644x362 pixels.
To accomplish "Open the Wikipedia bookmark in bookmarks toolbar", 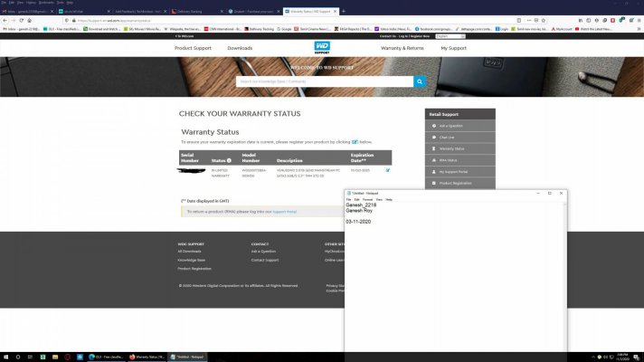I will tap(183, 29).
